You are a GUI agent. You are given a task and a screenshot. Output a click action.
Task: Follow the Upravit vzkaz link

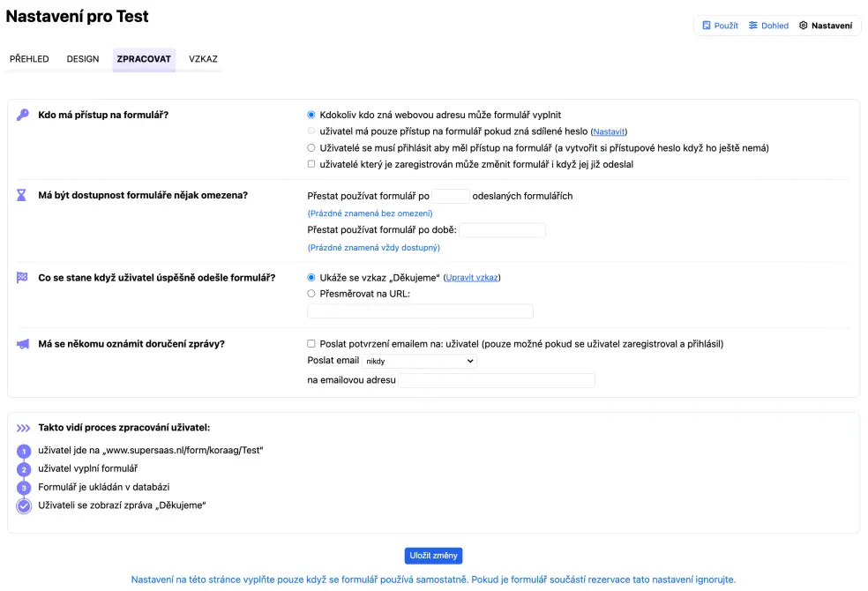point(472,278)
